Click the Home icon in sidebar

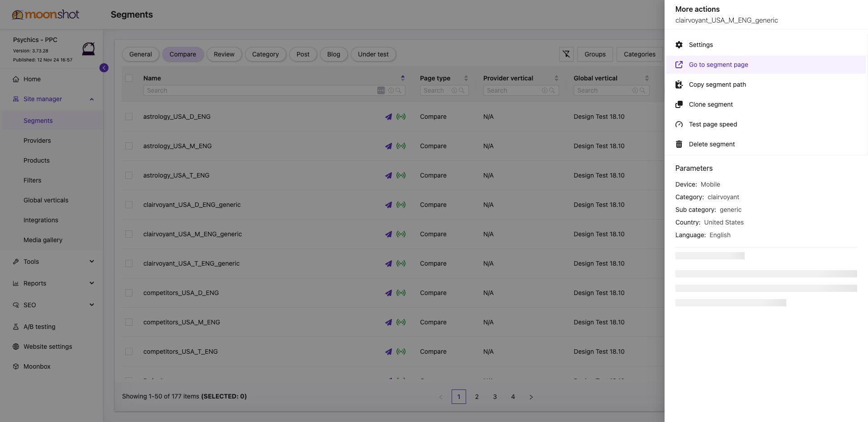pyautogui.click(x=16, y=79)
